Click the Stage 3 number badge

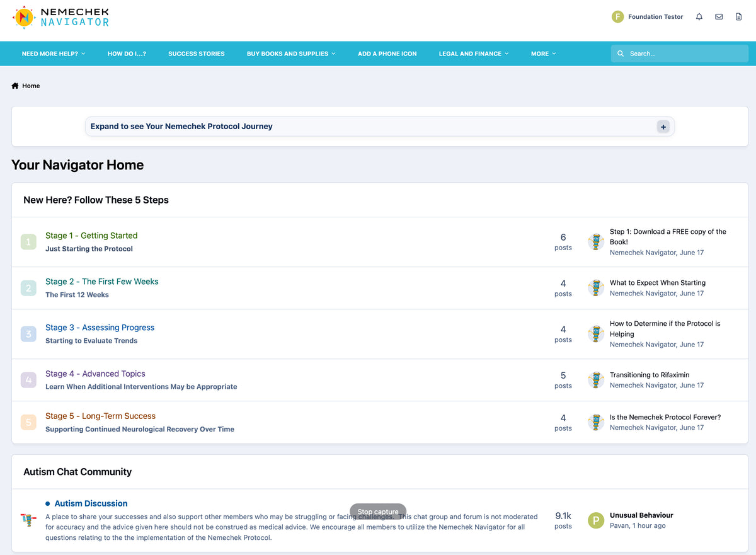[x=28, y=334]
